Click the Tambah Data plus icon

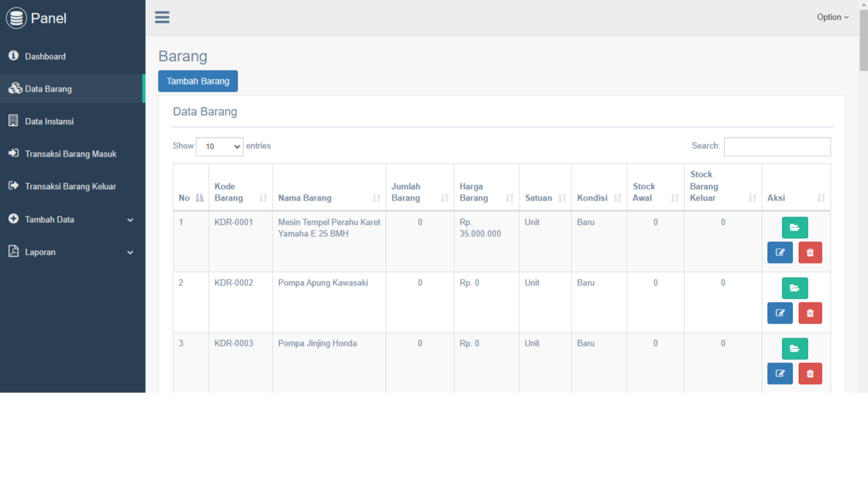[x=14, y=219]
